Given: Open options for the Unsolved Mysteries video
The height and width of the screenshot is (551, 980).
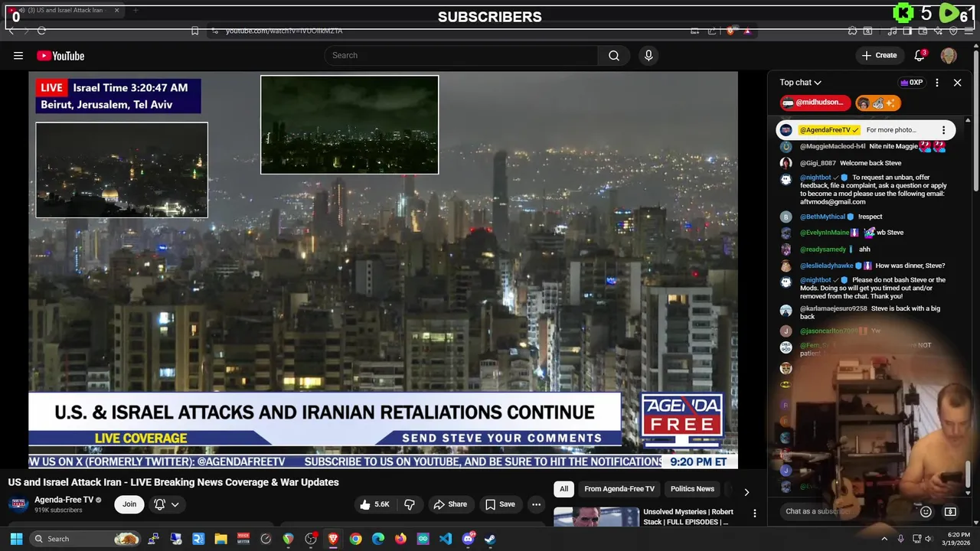Looking at the screenshot, I should pyautogui.click(x=754, y=514).
